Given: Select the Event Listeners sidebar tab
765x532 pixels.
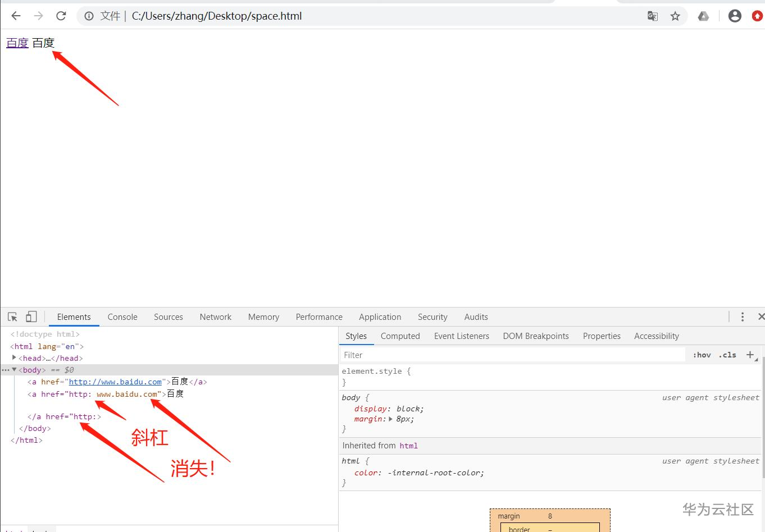Looking at the screenshot, I should (462, 336).
